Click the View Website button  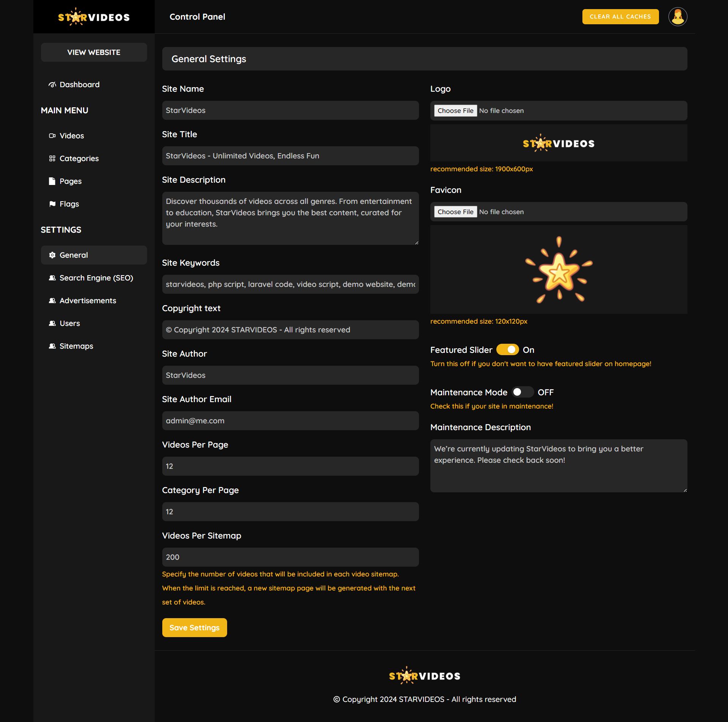(94, 52)
